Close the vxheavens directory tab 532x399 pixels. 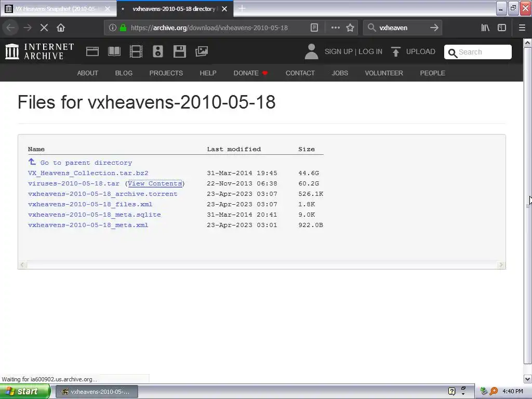click(224, 9)
